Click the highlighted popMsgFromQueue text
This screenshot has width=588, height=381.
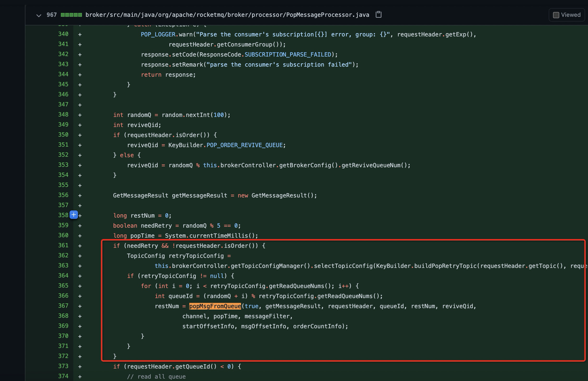click(x=215, y=306)
